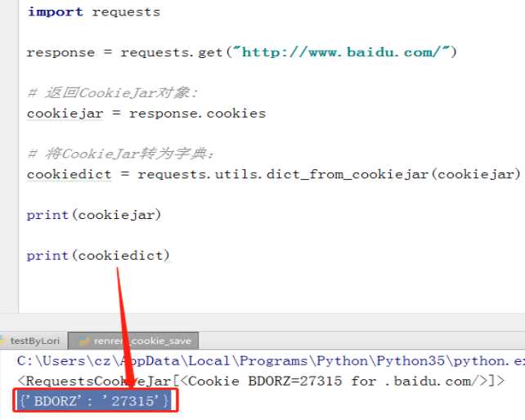Click the underlined cookiedict variable assignment
This screenshot has height=420, width=525.
tap(69, 174)
